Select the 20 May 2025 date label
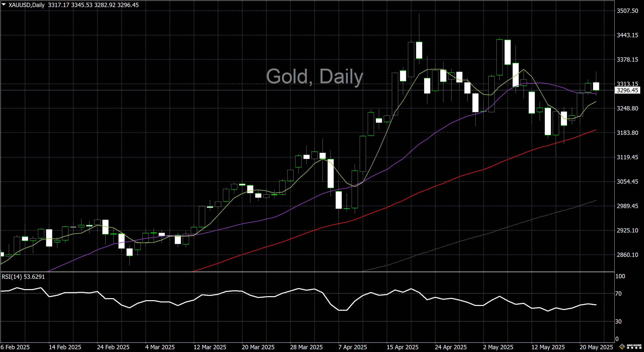Viewport: 644px width, 352px height. (596, 347)
